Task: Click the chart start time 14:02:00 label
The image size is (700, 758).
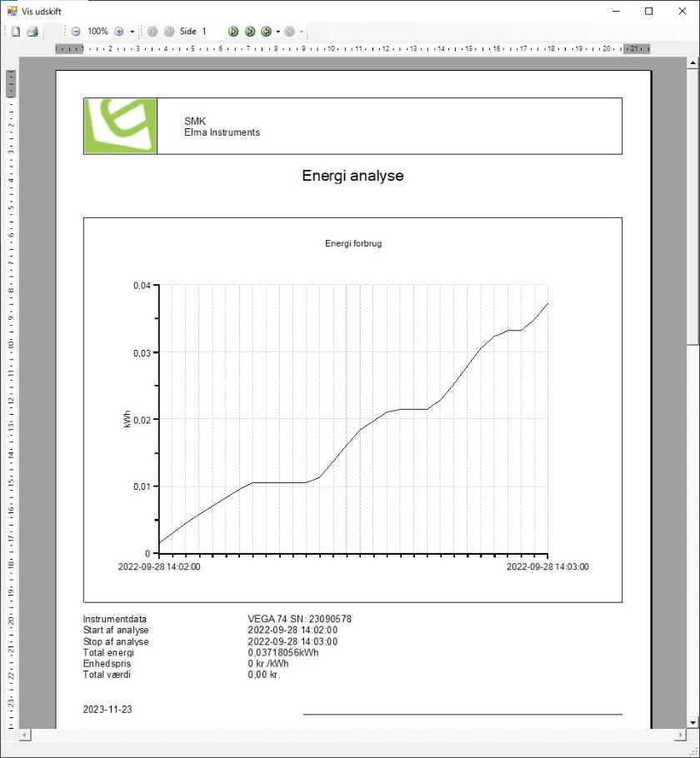Action: [x=159, y=566]
